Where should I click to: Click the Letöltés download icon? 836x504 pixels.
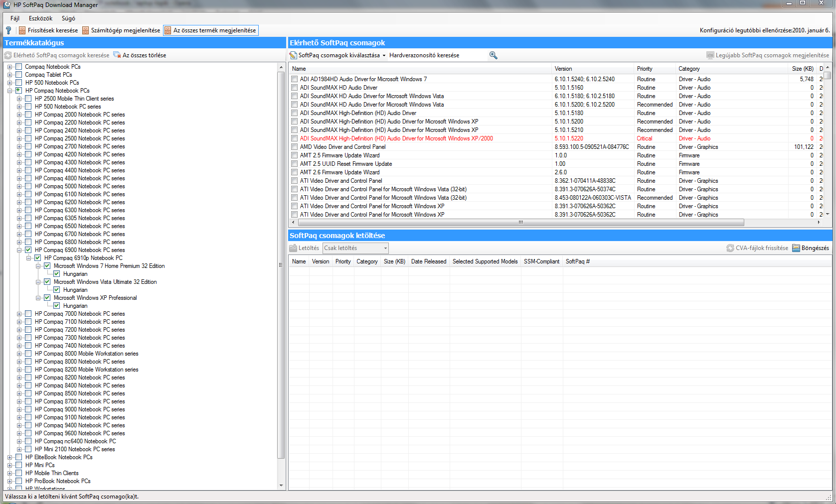click(x=293, y=248)
